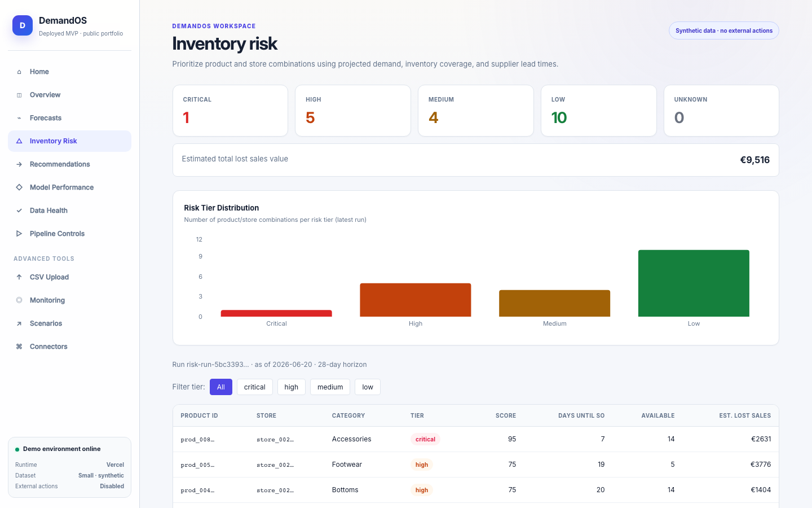Click the Medium count card

[x=476, y=111]
